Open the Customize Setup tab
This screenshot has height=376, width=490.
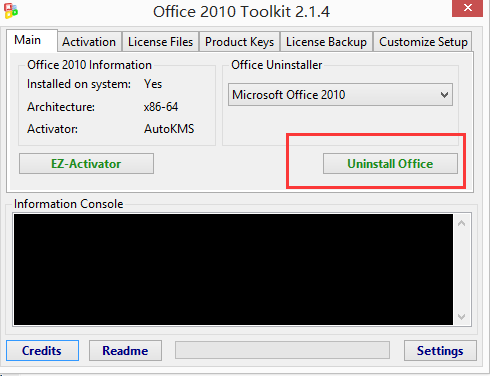[x=423, y=42]
